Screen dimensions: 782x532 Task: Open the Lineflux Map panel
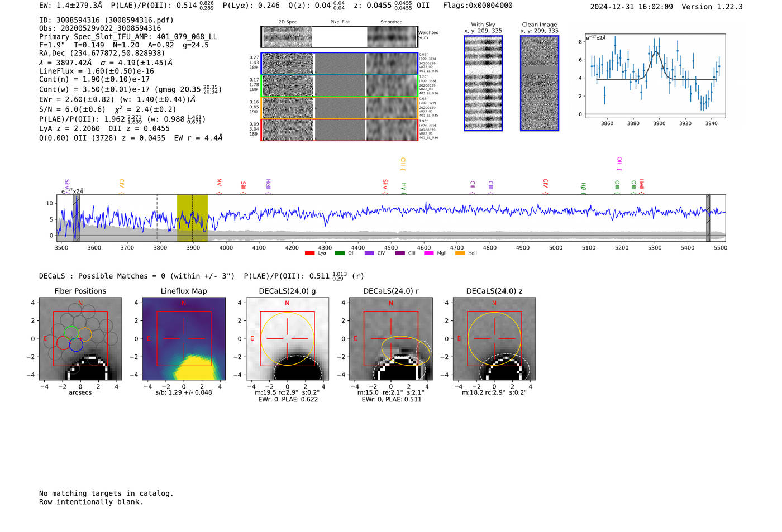184,339
